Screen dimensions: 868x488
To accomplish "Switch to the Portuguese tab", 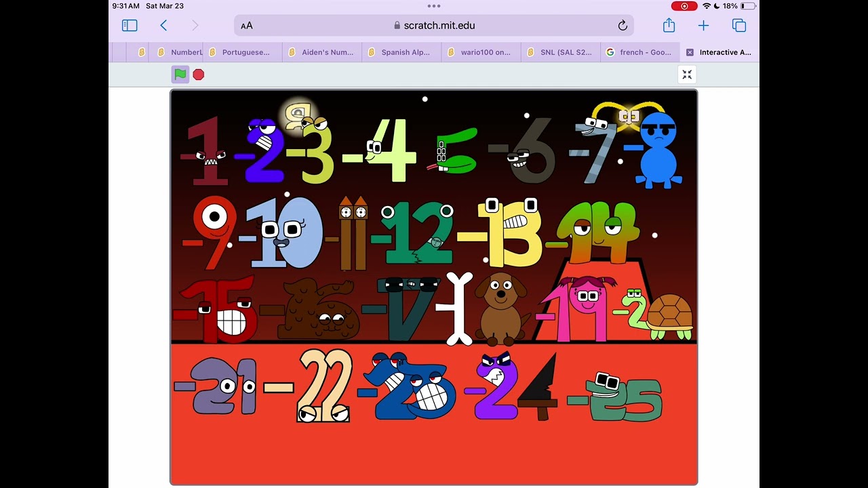I will click(x=242, y=52).
